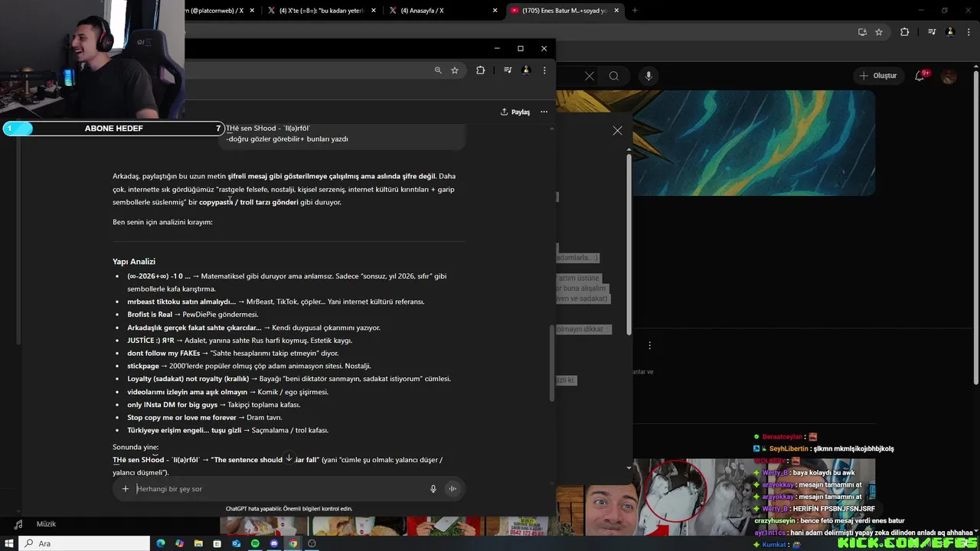Click profile avatar in YouTube browser toolbar
980x551 pixels.
[x=950, y=32]
